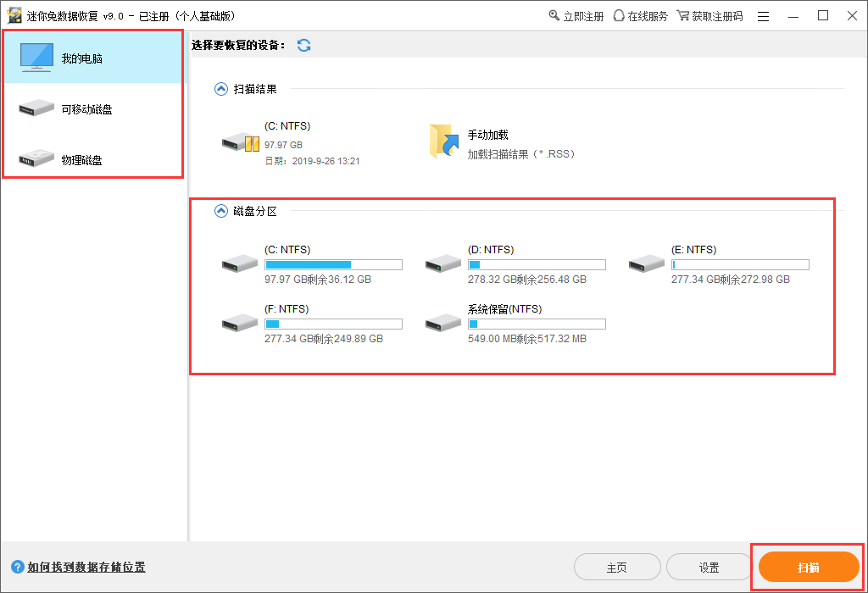The image size is (868, 593).
Task: Click the refresh devices icon
Action: coord(304,46)
